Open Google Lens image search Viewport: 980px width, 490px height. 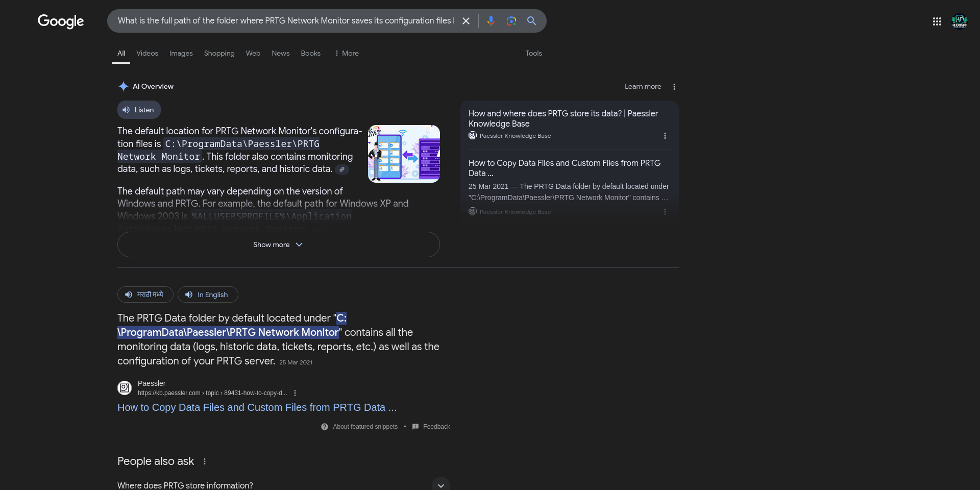click(511, 21)
